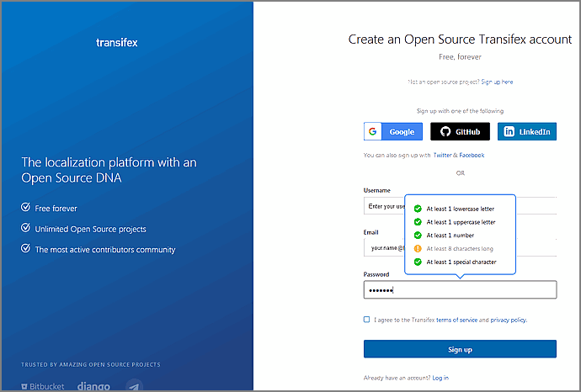This screenshot has width=581, height=392.
Task: Click 'Sign up here' link
Action: pos(497,82)
